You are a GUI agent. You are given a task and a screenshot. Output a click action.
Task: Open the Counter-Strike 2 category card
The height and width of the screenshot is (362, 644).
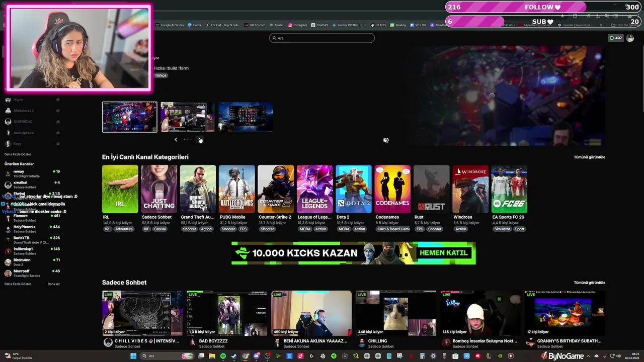point(276,189)
